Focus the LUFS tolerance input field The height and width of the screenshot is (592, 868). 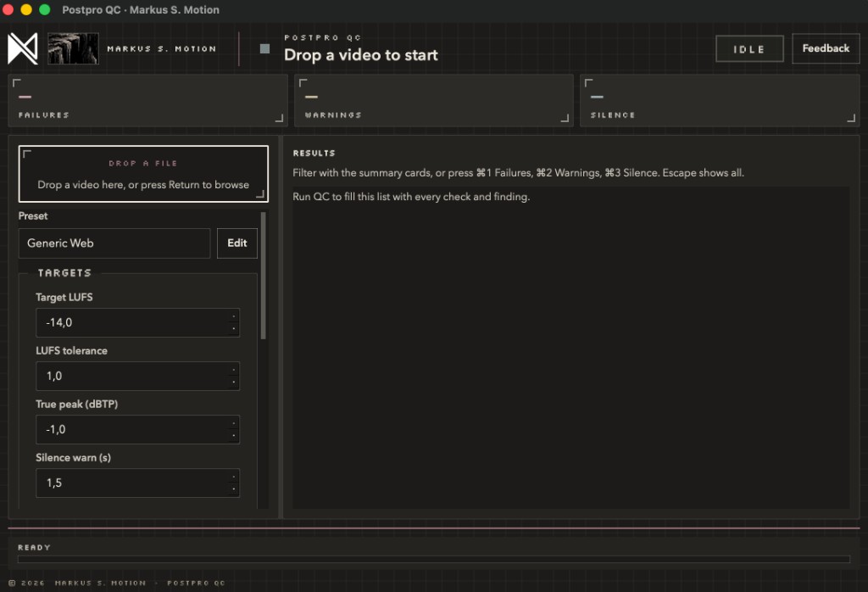point(138,376)
